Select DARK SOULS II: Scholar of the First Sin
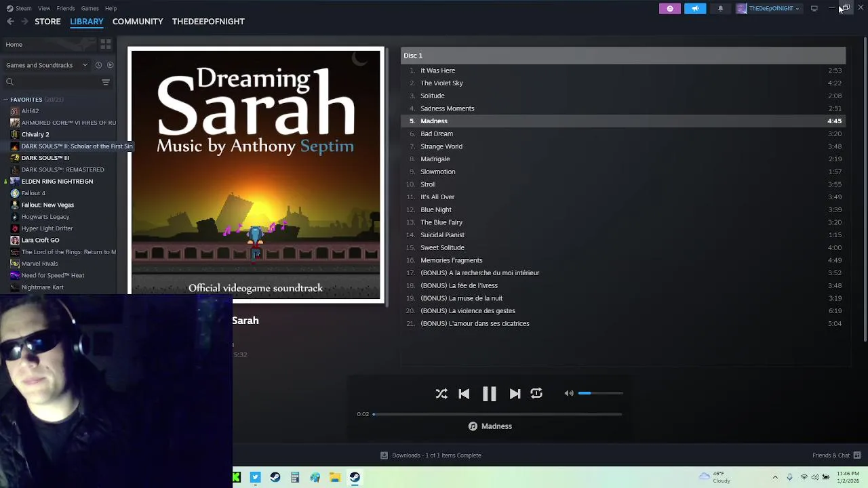This screenshot has width=868, height=488. tap(77, 146)
